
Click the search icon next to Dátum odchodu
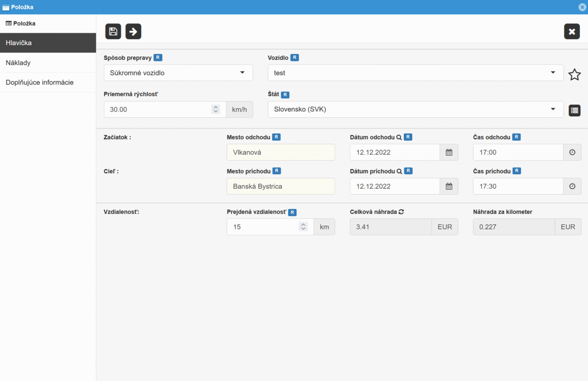[x=399, y=137]
